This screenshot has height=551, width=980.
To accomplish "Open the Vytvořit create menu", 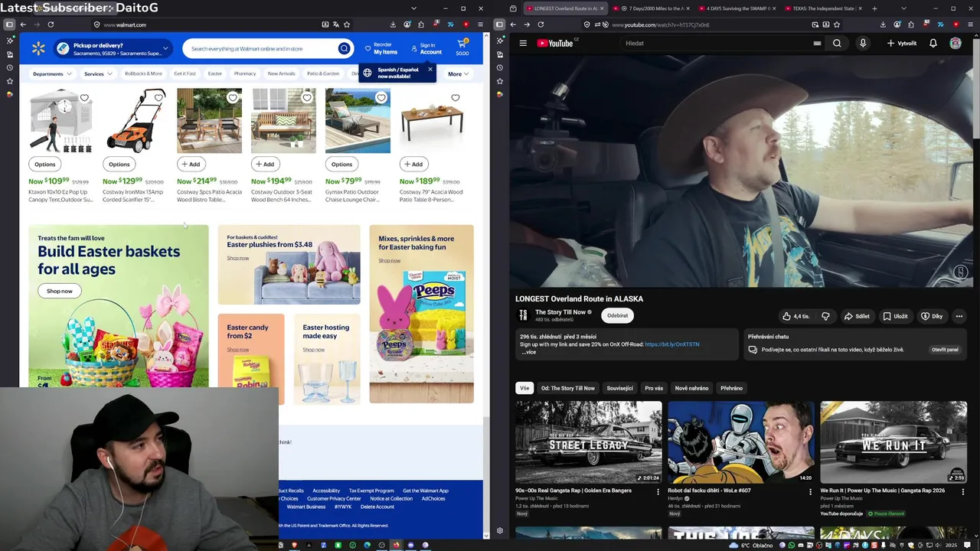I will point(902,43).
